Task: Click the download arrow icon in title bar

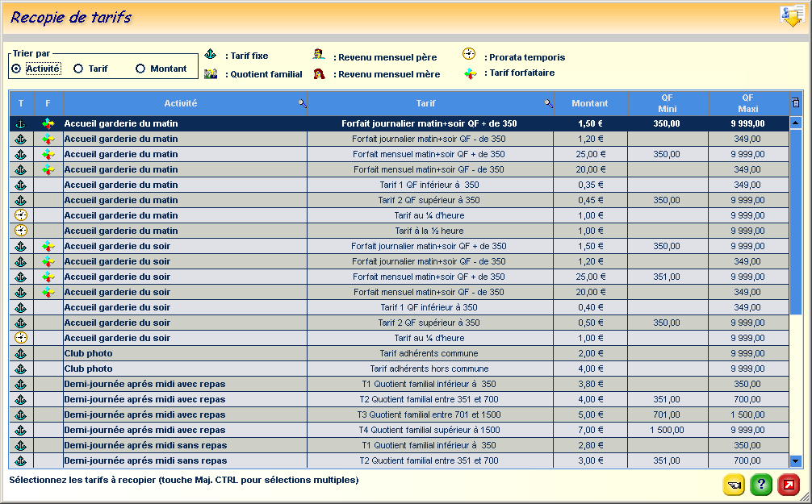Action: point(791,16)
